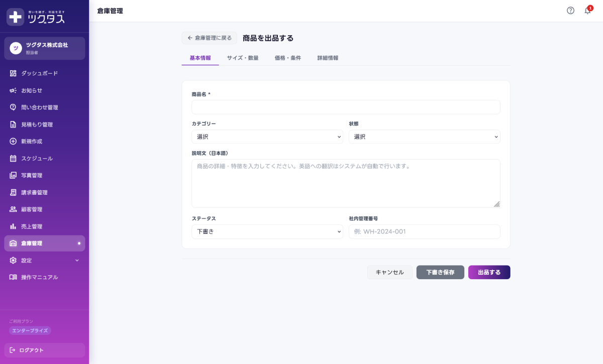Viewport: 603px width, 364px height.
Task: Click the 出品する submit button
Action: tap(489, 272)
